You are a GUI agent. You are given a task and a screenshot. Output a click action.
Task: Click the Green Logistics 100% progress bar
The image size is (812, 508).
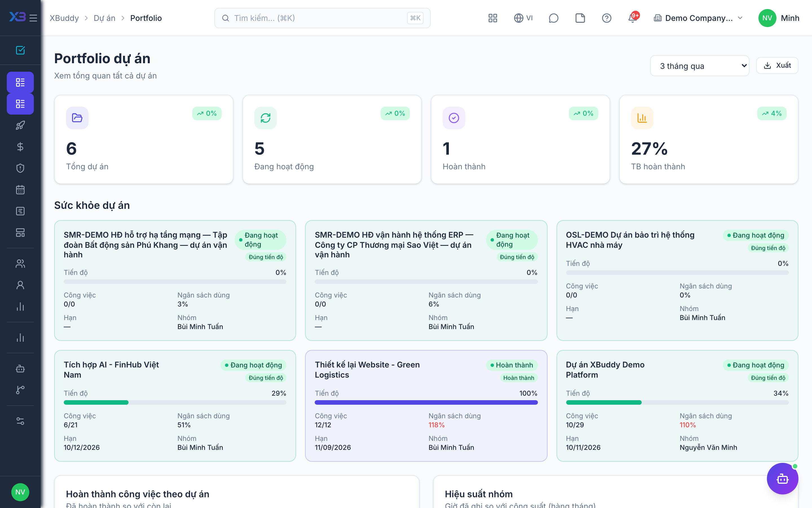tap(426, 402)
